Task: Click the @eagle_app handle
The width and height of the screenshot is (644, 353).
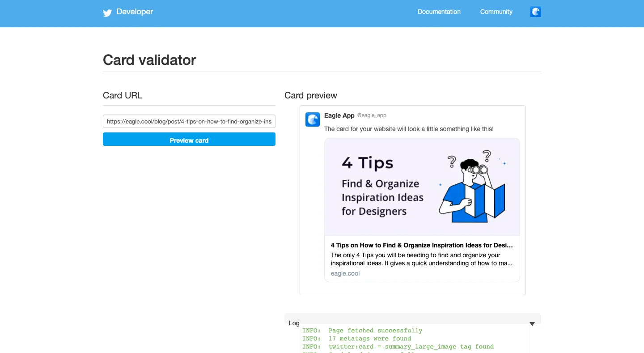Action: pos(372,115)
